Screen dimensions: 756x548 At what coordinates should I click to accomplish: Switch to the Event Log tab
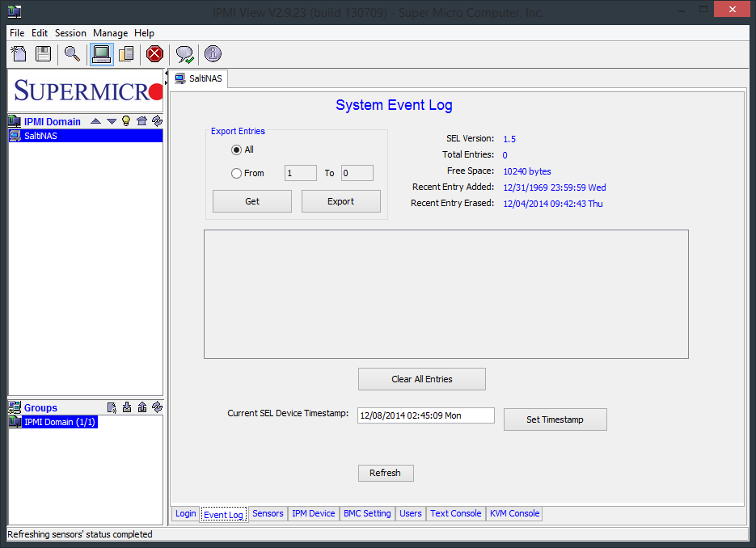[224, 515]
